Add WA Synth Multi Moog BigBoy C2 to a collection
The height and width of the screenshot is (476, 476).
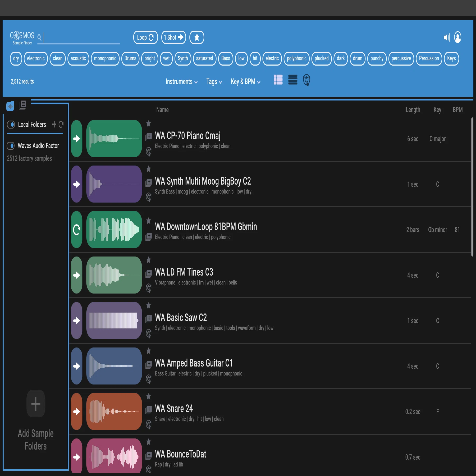coord(149,182)
